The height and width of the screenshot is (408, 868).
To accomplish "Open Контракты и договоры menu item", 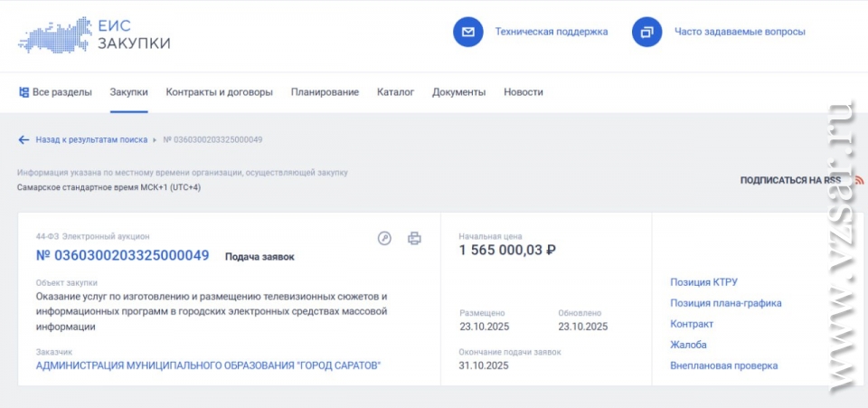I will point(219,92).
